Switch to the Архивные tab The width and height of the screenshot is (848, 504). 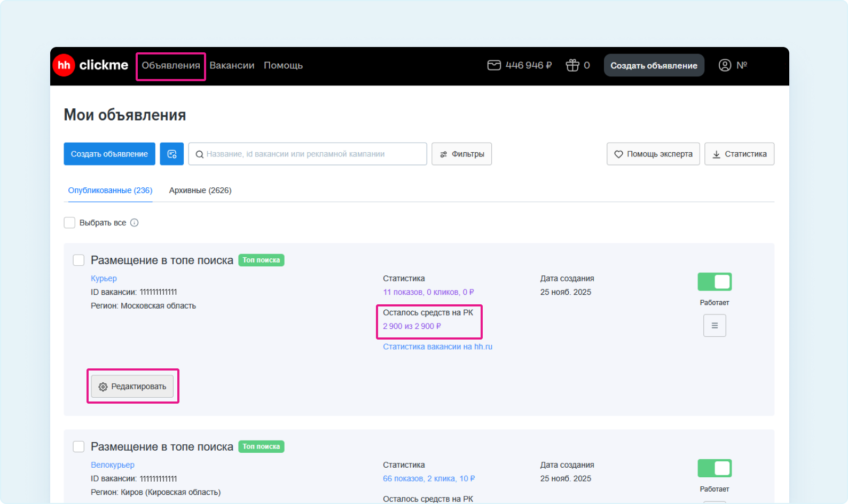(200, 190)
